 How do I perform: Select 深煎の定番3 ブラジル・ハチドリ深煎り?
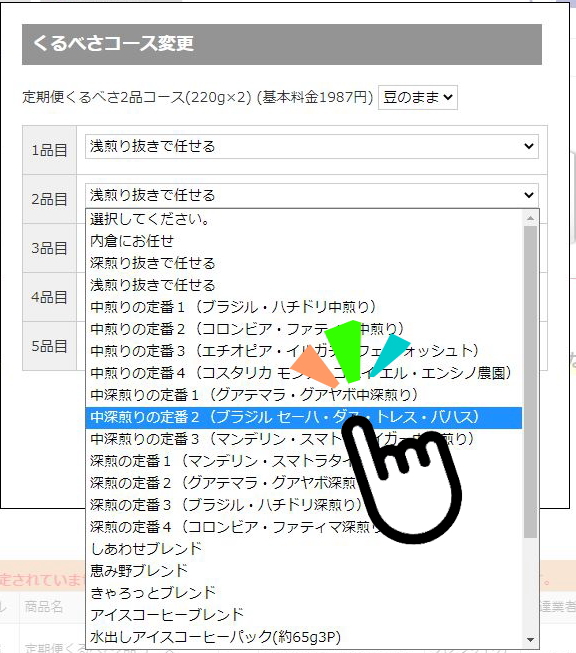[304, 505]
